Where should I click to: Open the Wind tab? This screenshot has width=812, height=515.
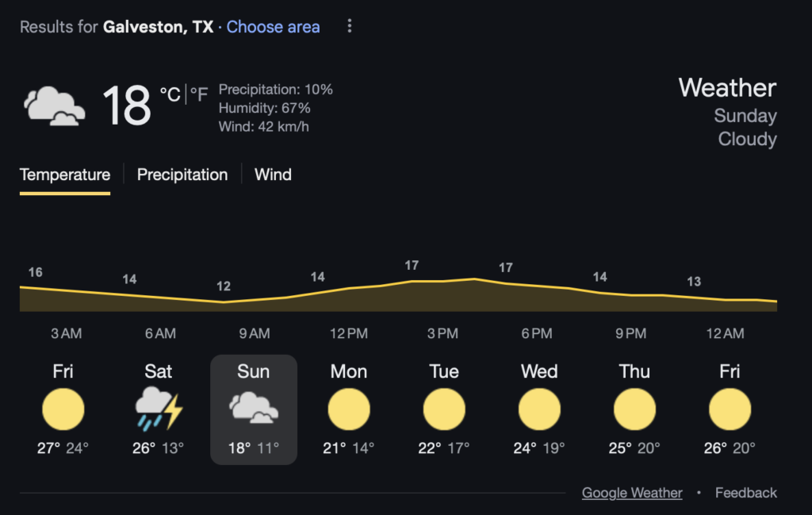[x=273, y=175]
